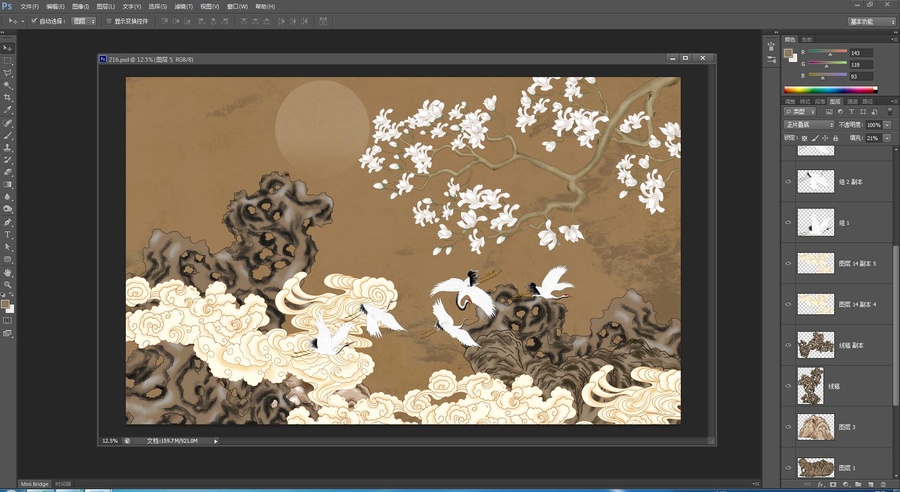Open the 文件(F) menu
The height and width of the screenshot is (492, 900).
point(30,7)
